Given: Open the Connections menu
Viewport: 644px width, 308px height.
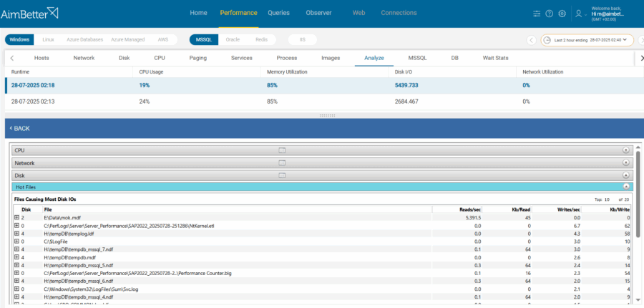Looking at the screenshot, I should pyautogui.click(x=399, y=13).
